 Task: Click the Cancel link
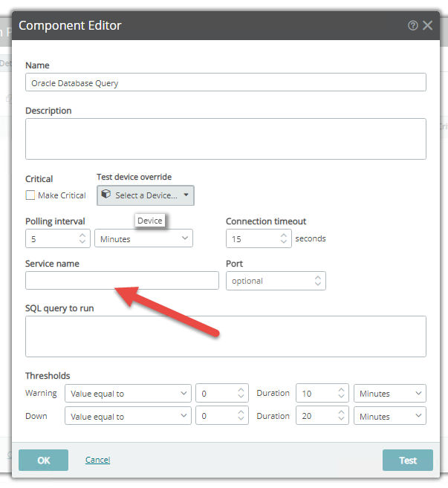click(x=98, y=460)
